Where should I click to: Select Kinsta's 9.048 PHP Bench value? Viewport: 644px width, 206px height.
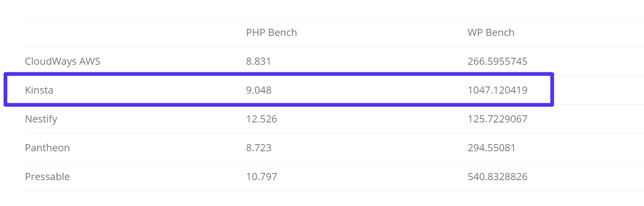click(258, 90)
